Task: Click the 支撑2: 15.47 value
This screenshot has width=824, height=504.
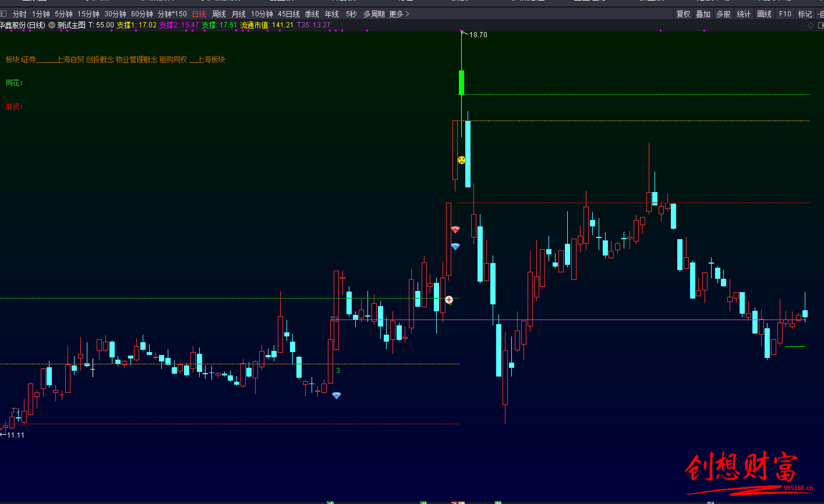Action: click(179, 25)
